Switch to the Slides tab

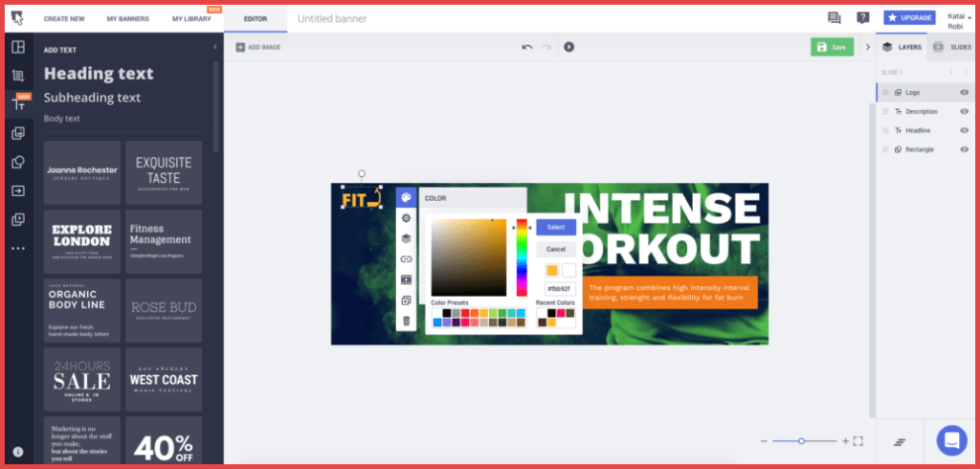point(952,47)
